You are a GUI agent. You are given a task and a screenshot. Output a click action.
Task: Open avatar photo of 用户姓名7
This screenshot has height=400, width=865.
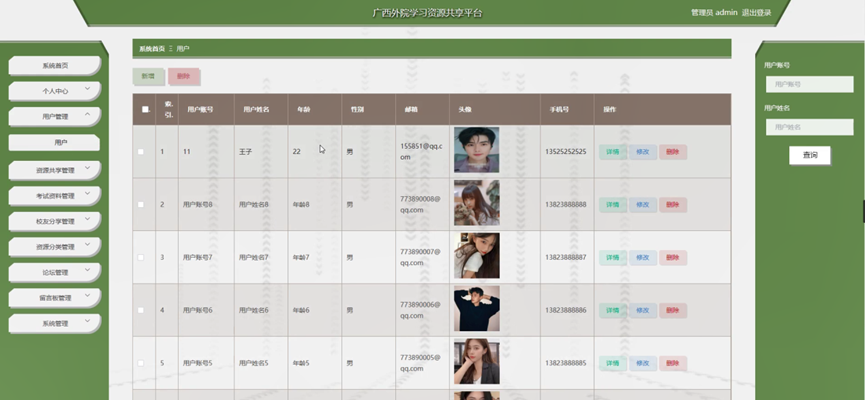coord(477,255)
